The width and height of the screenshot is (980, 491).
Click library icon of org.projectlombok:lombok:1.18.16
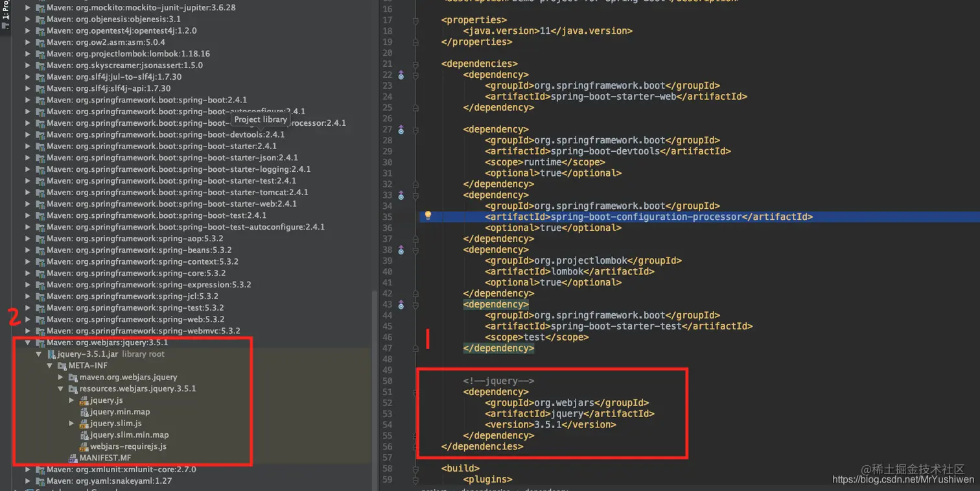click(x=40, y=54)
